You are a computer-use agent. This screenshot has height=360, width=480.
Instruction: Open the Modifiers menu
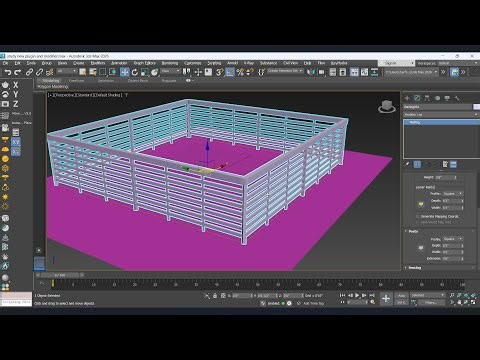coord(98,63)
